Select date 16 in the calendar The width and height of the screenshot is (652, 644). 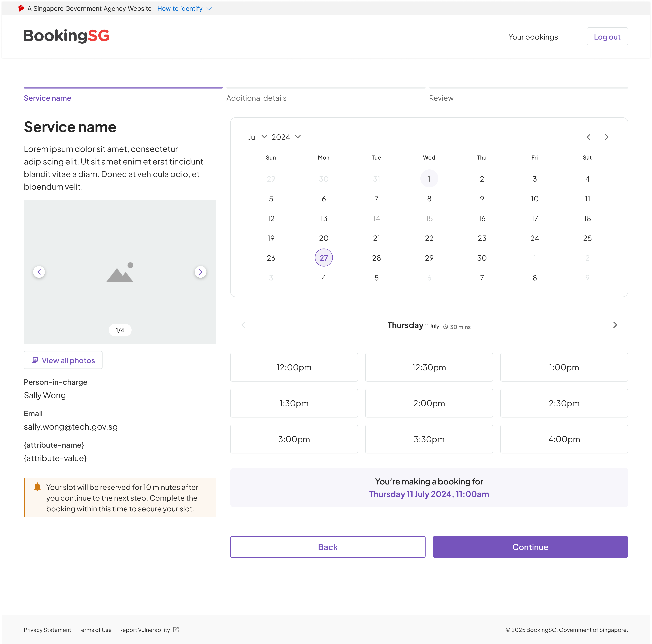click(x=482, y=218)
